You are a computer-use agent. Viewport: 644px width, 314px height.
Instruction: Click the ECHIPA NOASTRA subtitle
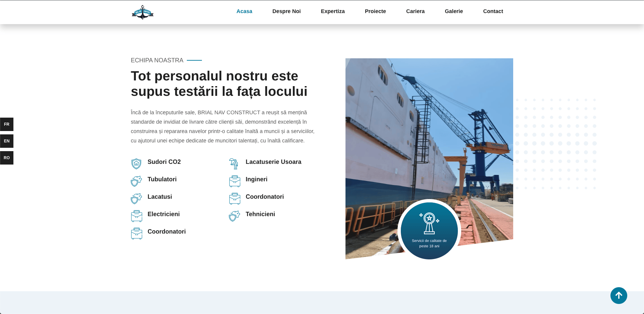(x=157, y=60)
